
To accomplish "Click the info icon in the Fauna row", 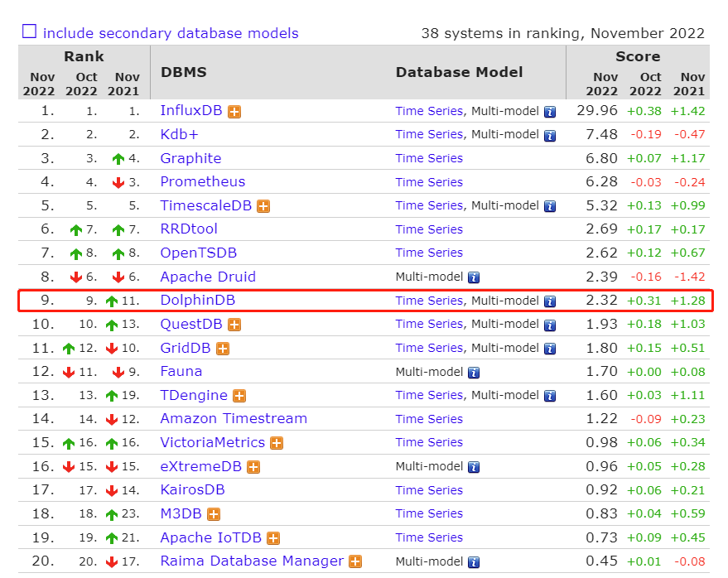I will 474,373.
